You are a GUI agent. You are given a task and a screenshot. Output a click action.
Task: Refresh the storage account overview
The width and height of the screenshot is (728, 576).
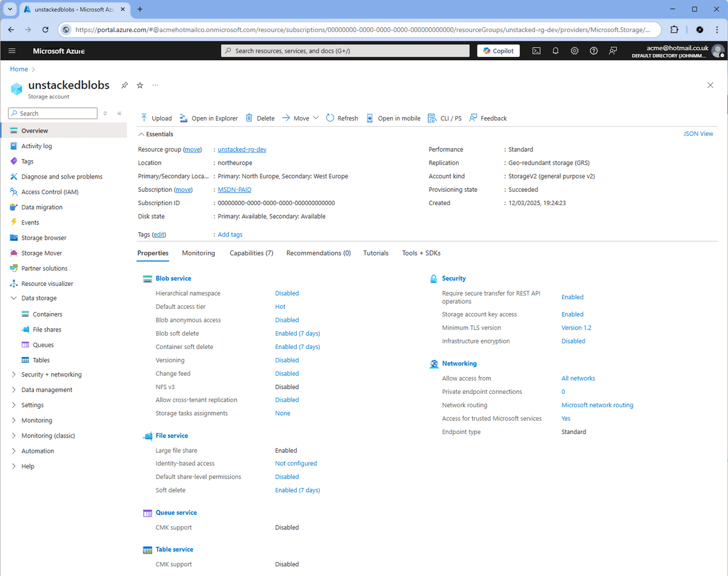tap(342, 118)
